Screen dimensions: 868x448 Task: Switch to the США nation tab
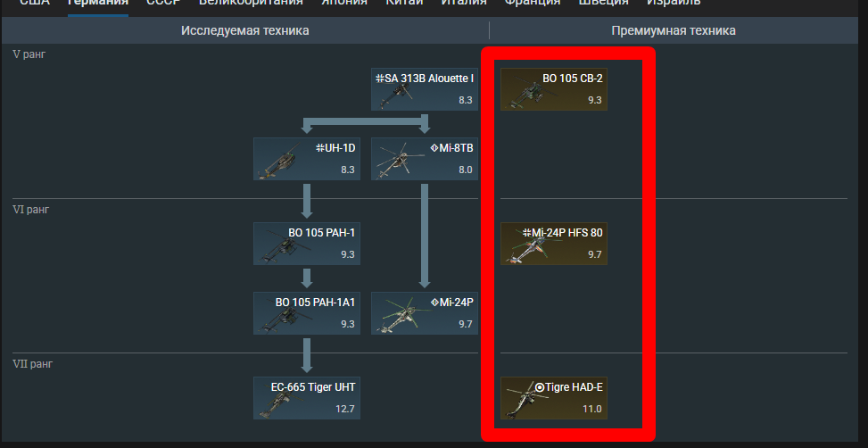click(x=35, y=4)
